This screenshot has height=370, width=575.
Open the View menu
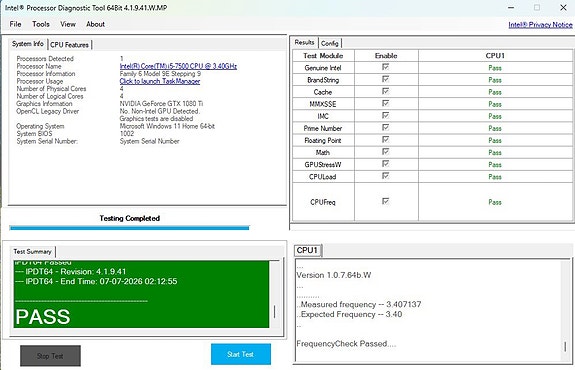68,24
